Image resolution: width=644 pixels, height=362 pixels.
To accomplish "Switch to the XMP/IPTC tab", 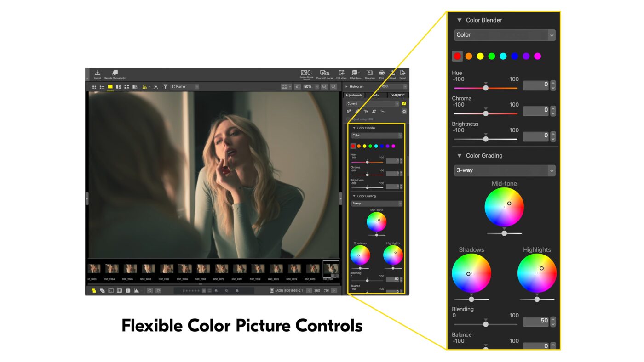I will [398, 96].
